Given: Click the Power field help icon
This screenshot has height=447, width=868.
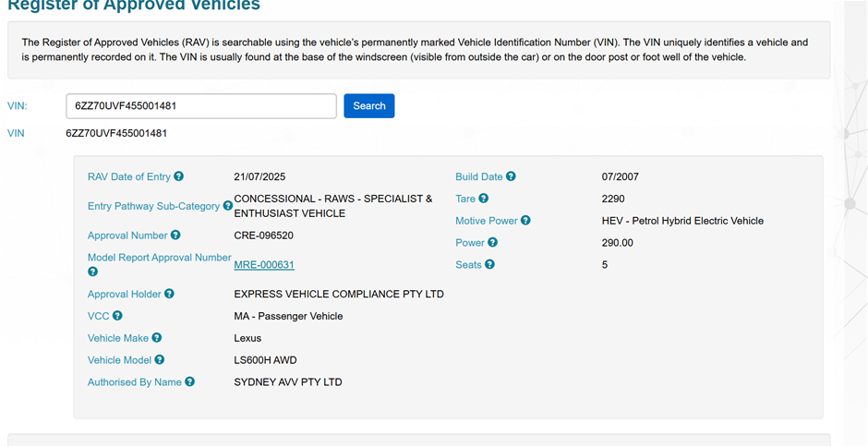Looking at the screenshot, I should [x=492, y=243].
